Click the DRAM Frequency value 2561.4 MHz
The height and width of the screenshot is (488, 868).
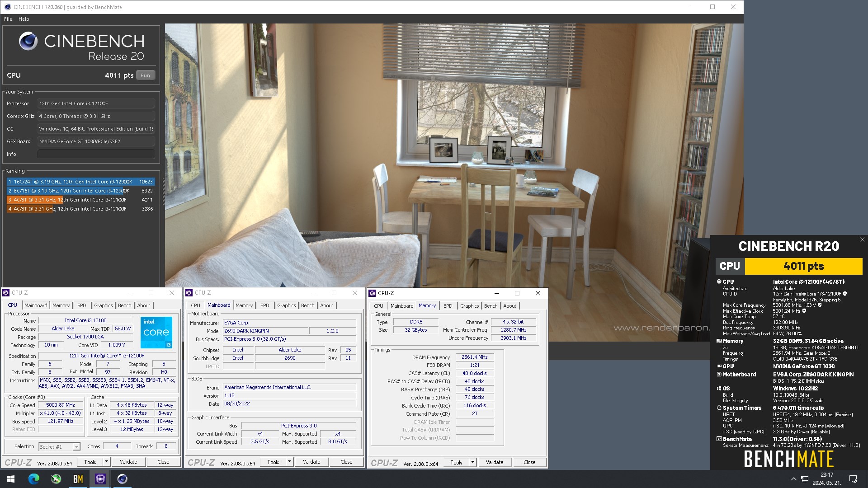coord(475,357)
